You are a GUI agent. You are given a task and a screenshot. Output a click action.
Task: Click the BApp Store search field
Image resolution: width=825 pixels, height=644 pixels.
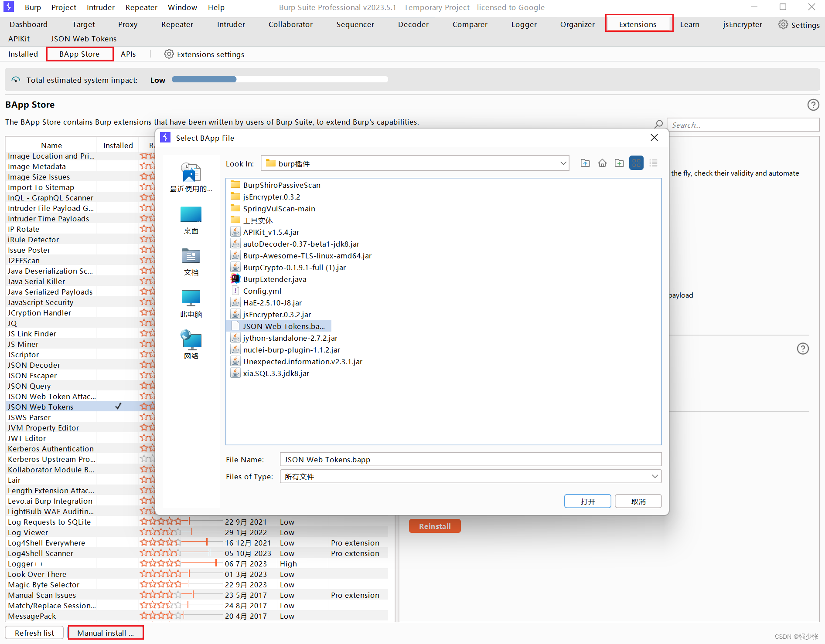pos(743,125)
